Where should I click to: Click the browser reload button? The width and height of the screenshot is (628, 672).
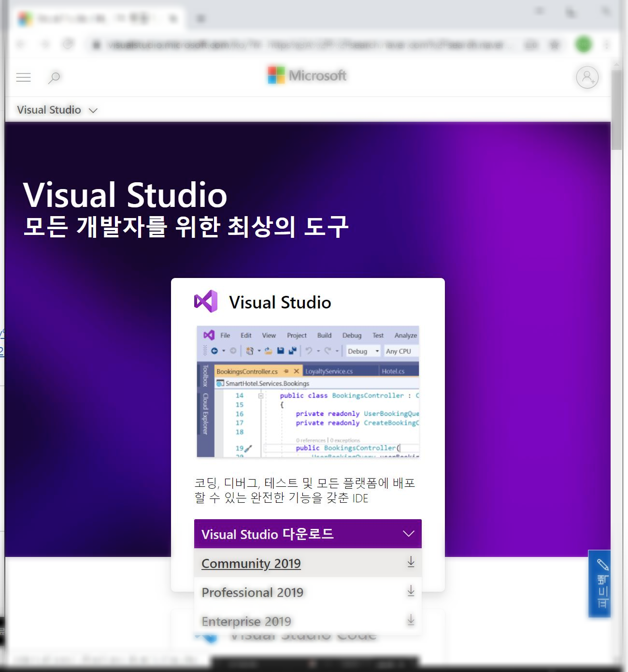coord(68,44)
